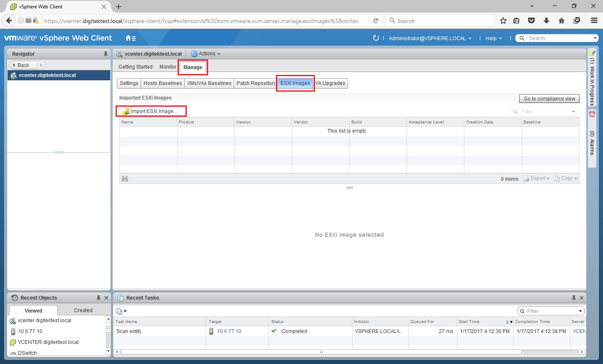Open the 10.6.77.10 target link
This screenshot has width=603, height=364.
(x=229, y=331)
